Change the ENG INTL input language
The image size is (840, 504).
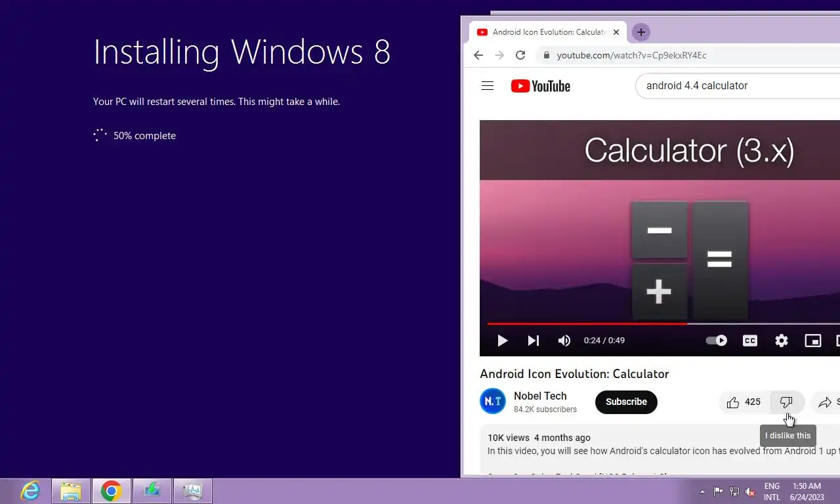coord(772,492)
